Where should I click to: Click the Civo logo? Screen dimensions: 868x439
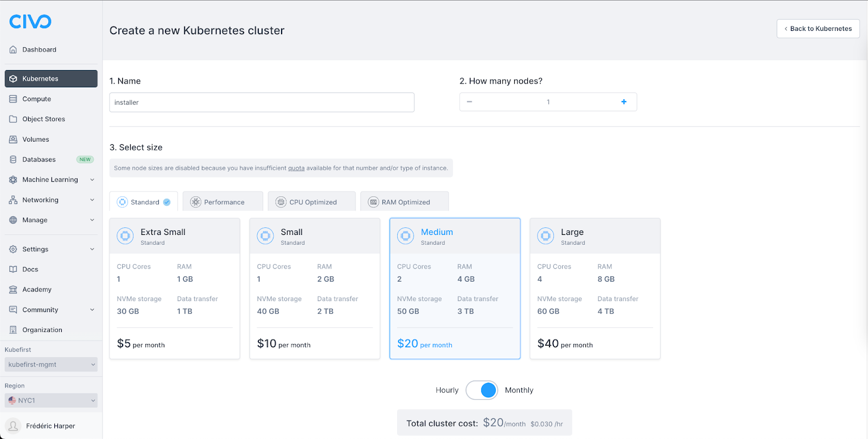tap(30, 21)
